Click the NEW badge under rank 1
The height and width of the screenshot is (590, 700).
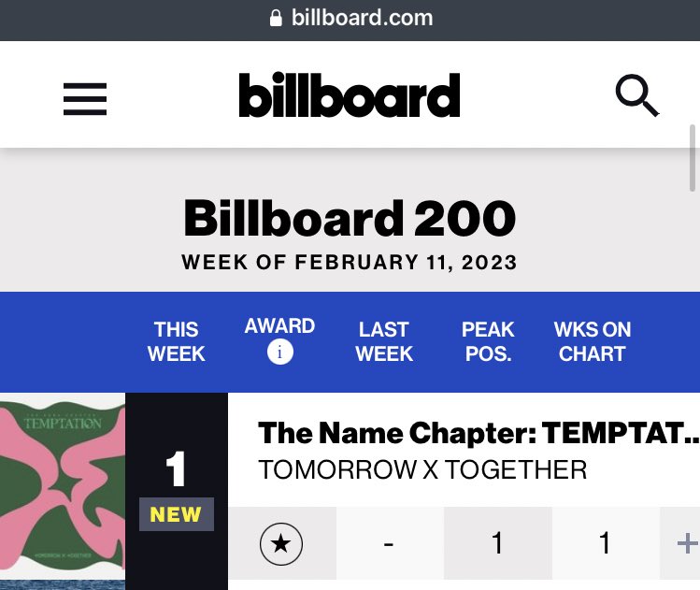177,514
